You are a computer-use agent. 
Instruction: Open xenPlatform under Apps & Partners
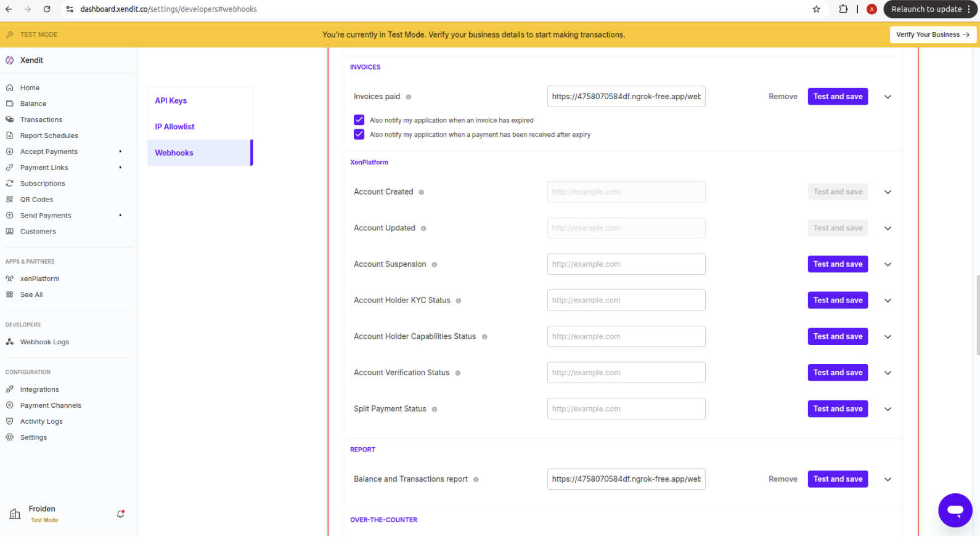coord(39,278)
